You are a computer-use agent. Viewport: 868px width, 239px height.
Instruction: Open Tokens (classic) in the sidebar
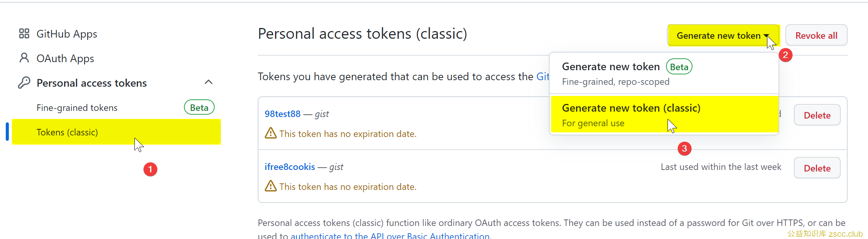click(x=116, y=132)
